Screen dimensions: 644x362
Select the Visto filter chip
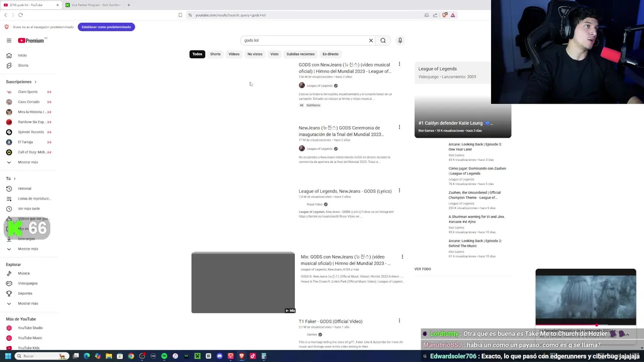(274, 54)
